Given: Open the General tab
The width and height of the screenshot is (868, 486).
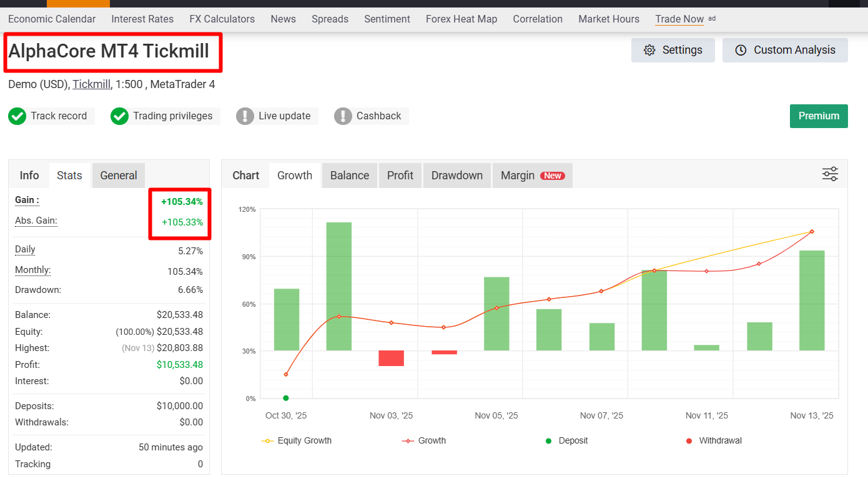Looking at the screenshot, I should (x=119, y=176).
